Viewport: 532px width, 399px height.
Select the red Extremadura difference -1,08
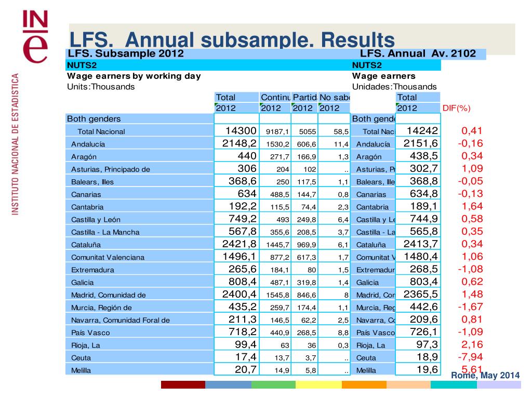pyautogui.click(x=470, y=269)
